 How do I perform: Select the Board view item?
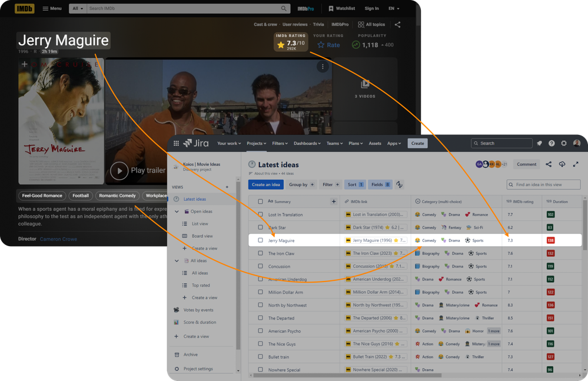[x=202, y=236]
